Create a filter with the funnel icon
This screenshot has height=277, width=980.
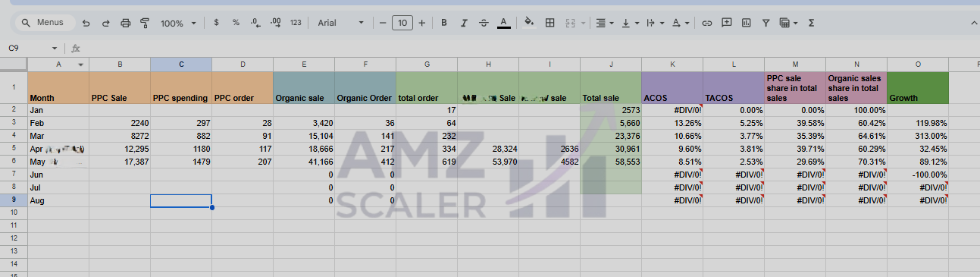pyautogui.click(x=766, y=23)
